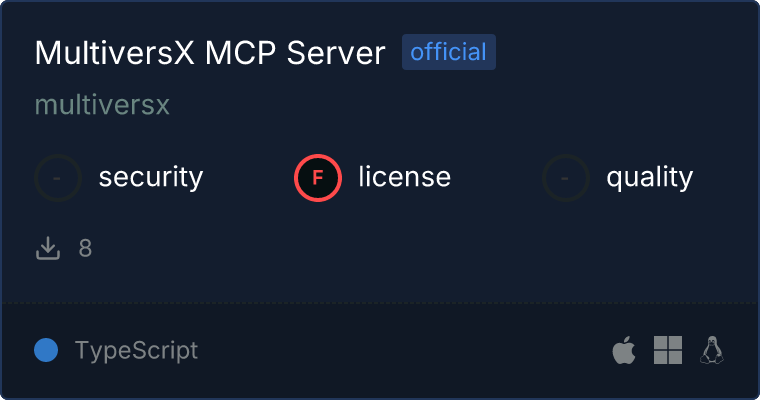Click the dashed divider above TypeScript

pyautogui.click(x=380, y=303)
